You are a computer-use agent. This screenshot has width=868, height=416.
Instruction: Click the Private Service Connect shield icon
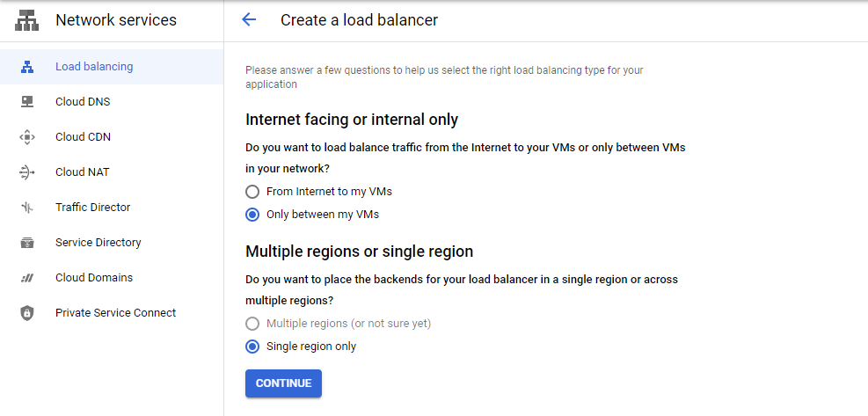(27, 313)
